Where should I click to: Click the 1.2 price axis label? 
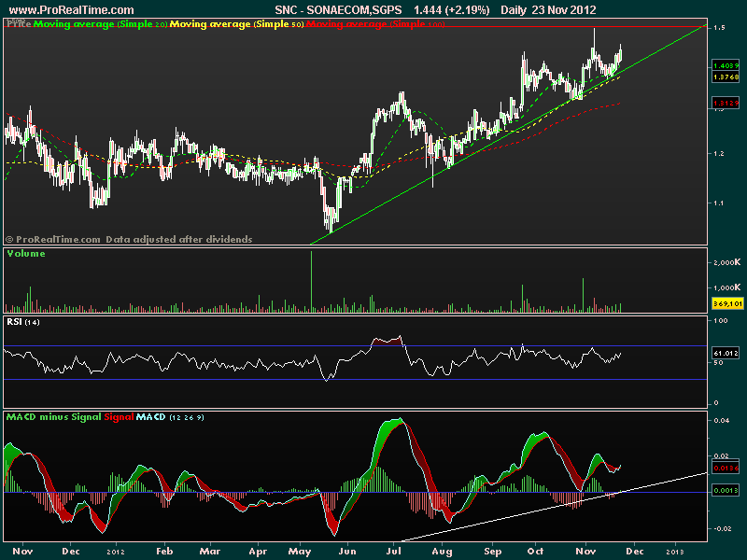[x=719, y=153]
